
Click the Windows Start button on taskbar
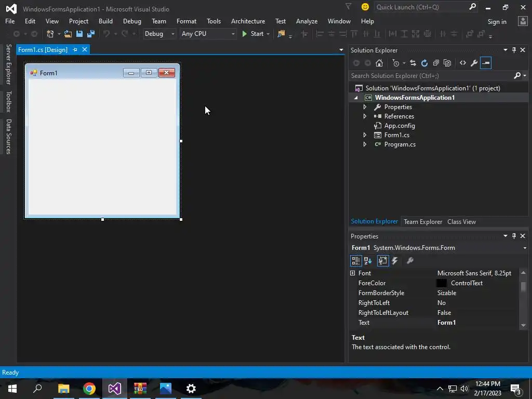[12, 389]
